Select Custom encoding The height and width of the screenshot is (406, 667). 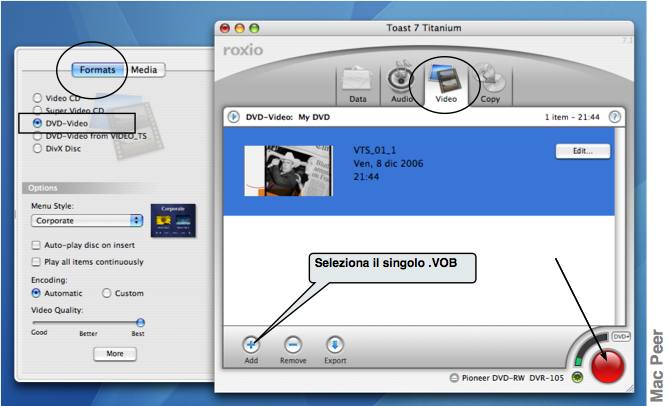click(x=106, y=293)
